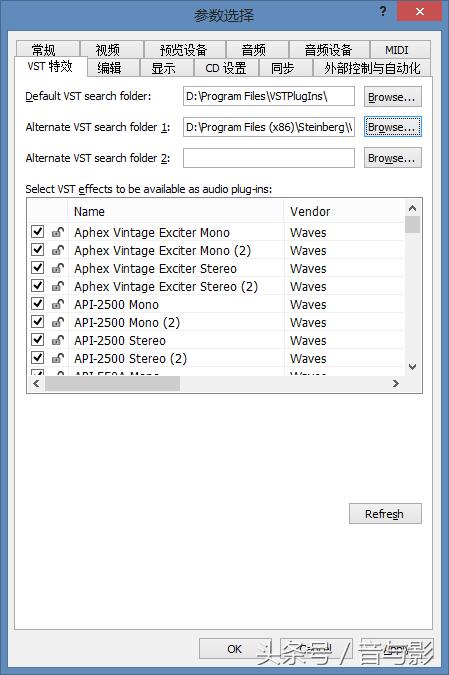Click lock icon for Aphex Vintage Exciter Stereo (2)

coord(58,286)
